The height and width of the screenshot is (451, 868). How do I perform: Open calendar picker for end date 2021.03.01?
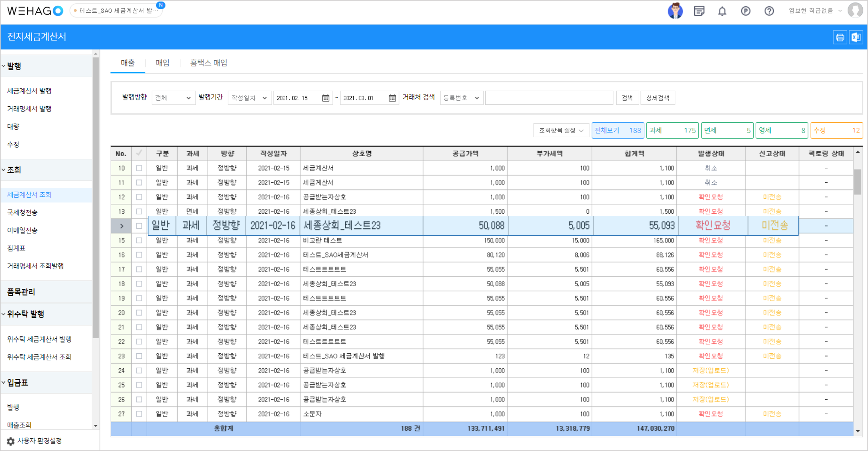[x=392, y=98]
